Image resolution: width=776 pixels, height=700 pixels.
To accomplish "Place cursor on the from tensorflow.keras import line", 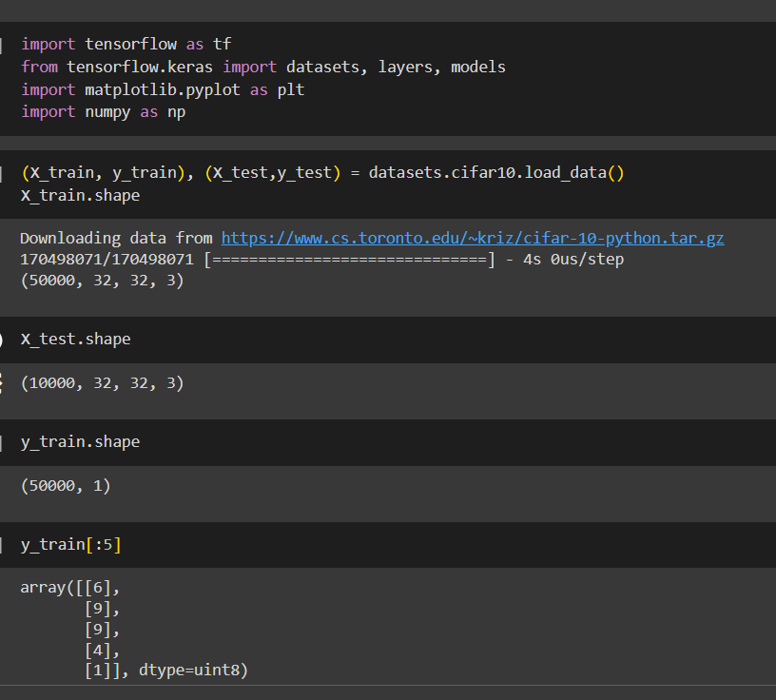I will (x=262, y=68).
